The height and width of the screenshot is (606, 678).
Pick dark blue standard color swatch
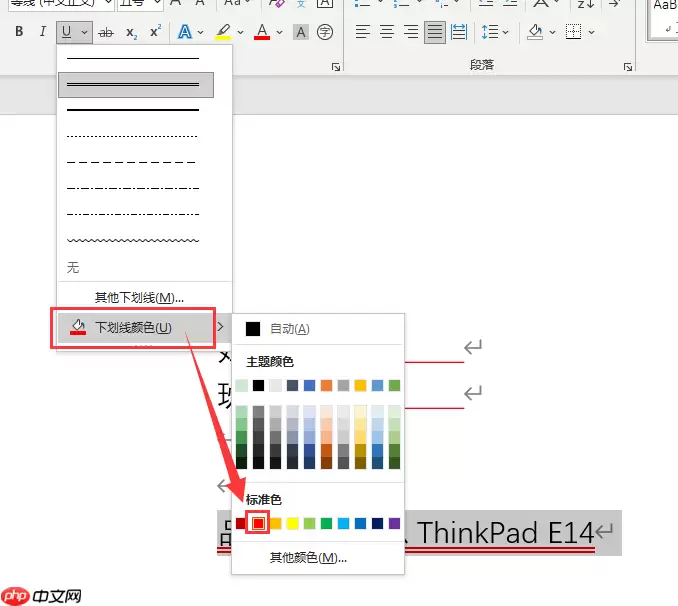tap(377, 523)
